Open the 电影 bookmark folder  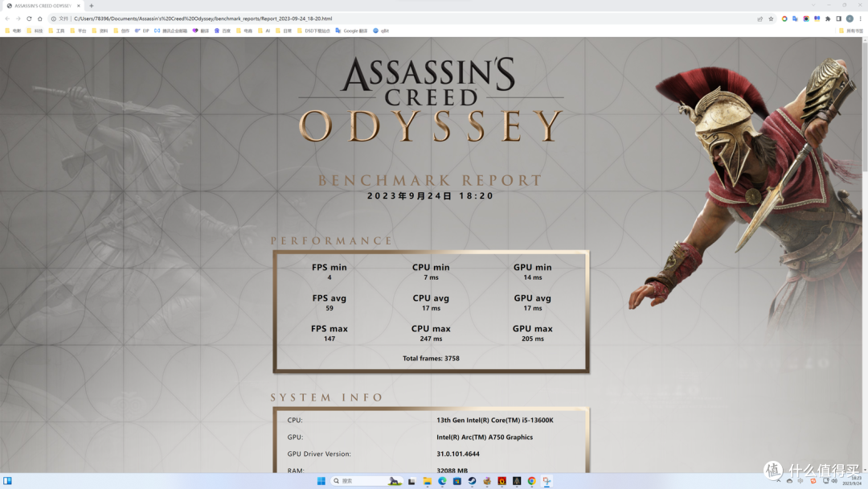click(13, 31)
